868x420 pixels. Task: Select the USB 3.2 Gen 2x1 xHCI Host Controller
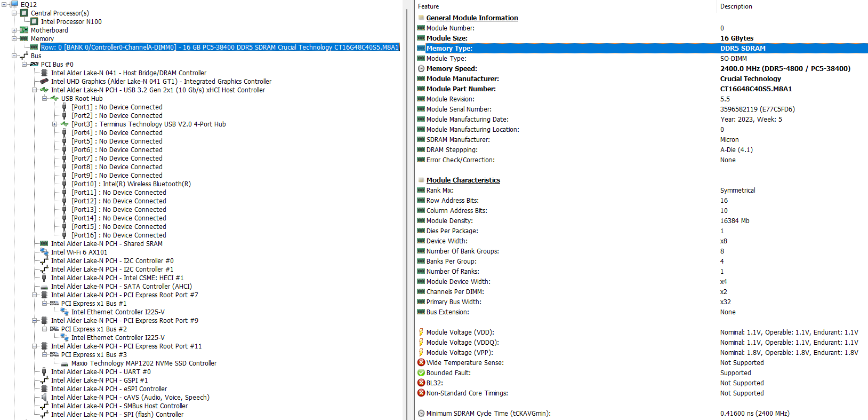pyautogui.click(x=158, y=90)
